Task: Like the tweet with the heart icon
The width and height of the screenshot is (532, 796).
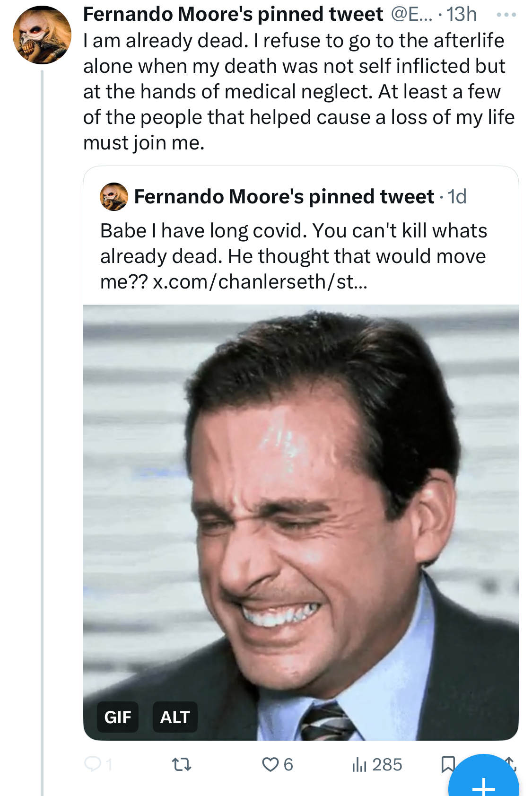Action: [270, 764]
